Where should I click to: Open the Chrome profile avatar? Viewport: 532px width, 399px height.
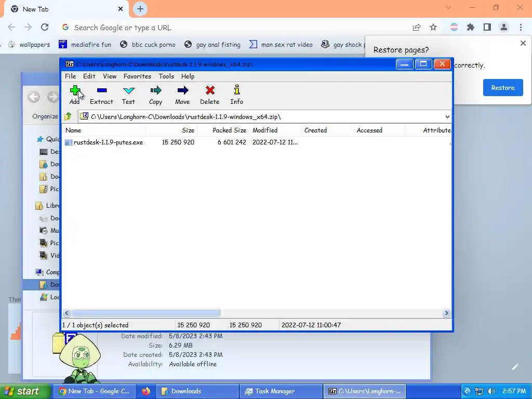coord(504,27)
